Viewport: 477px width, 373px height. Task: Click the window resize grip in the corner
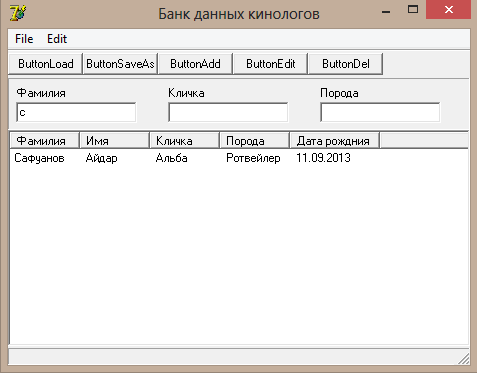(x=464, y=358)
